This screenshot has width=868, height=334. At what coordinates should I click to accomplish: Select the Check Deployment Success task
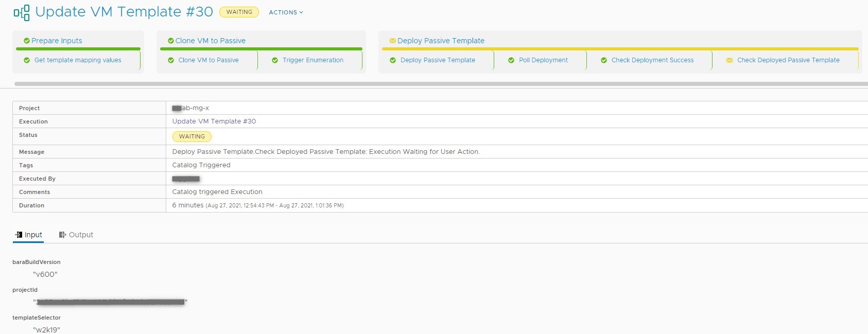tap(652, 60)
